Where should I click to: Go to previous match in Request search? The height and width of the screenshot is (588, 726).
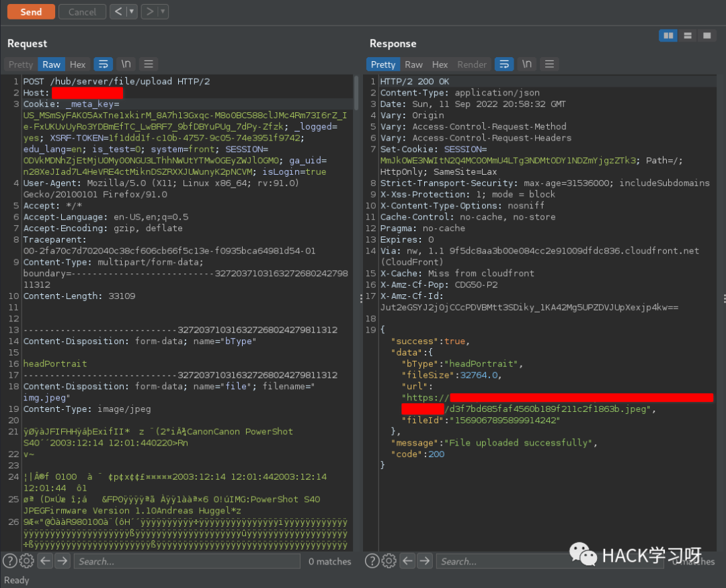(45, 561)
